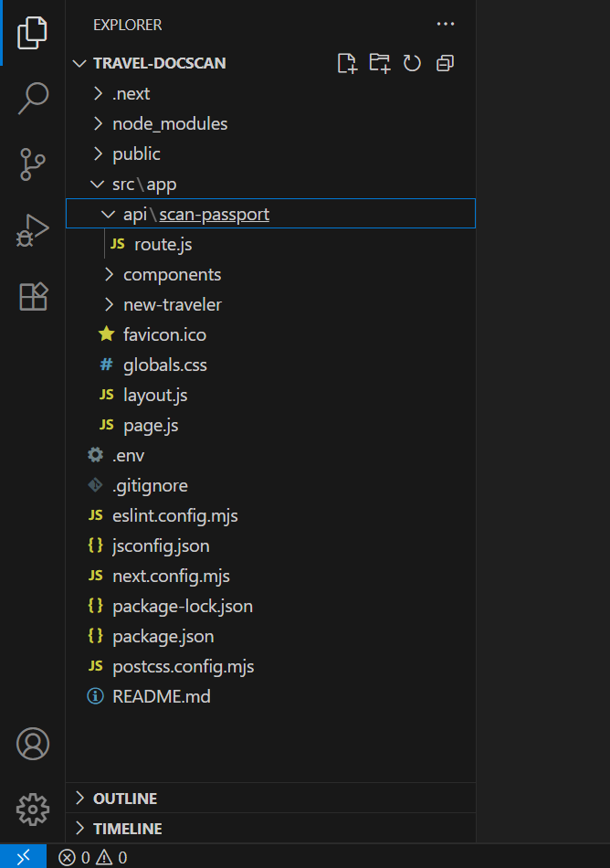
Task: Click the New File icon
Action: click(x=347, y=63)
